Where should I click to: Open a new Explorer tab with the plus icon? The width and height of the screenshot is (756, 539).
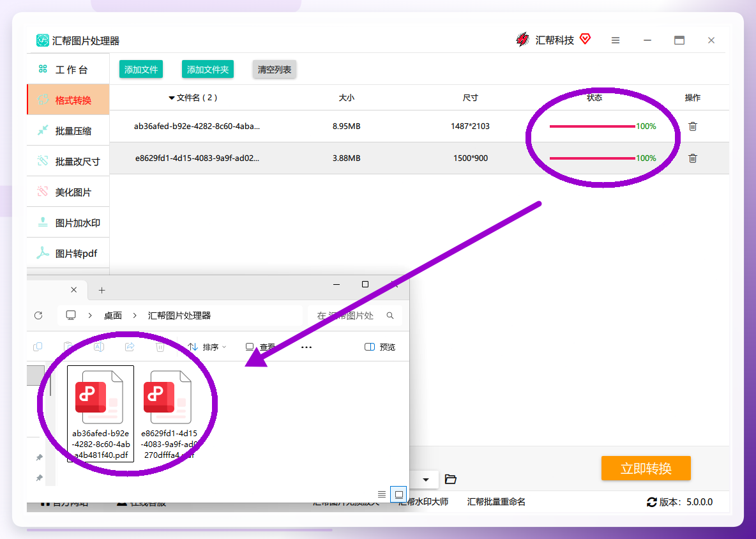click(102, 290)
